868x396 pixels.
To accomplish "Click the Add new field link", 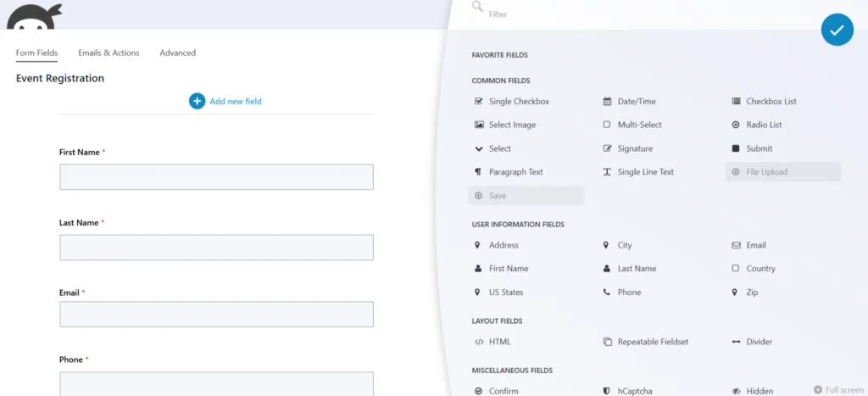I will (236, 102).
